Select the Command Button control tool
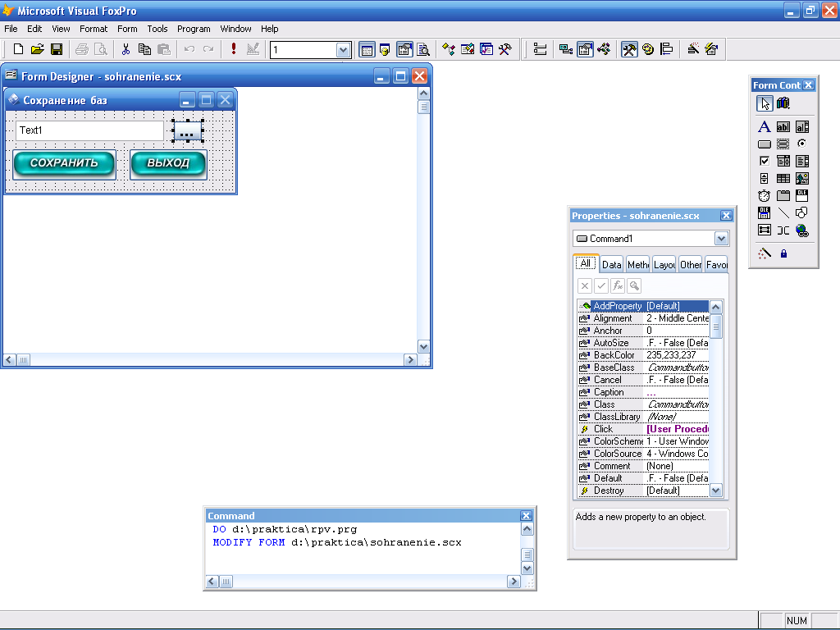This screenshot has width=840, height=630. coord(764,144)
